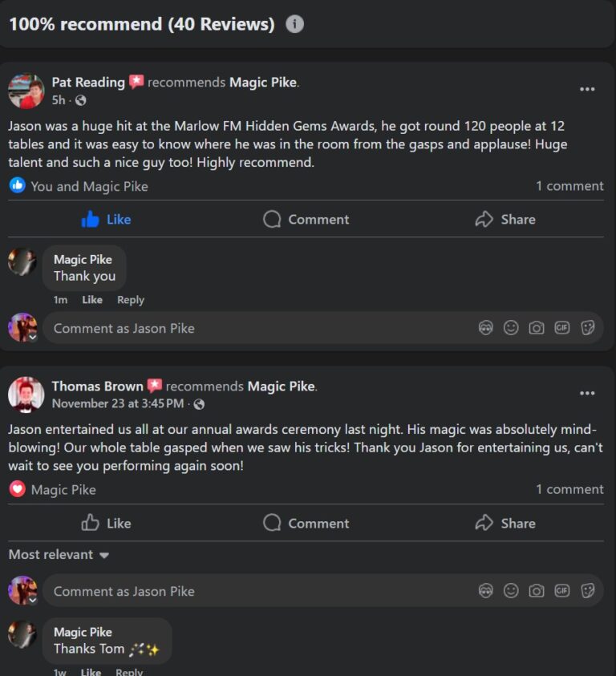Attach photo in Thomas Brown's comment box
Viewport: 616px width, 676px height.
537,591
